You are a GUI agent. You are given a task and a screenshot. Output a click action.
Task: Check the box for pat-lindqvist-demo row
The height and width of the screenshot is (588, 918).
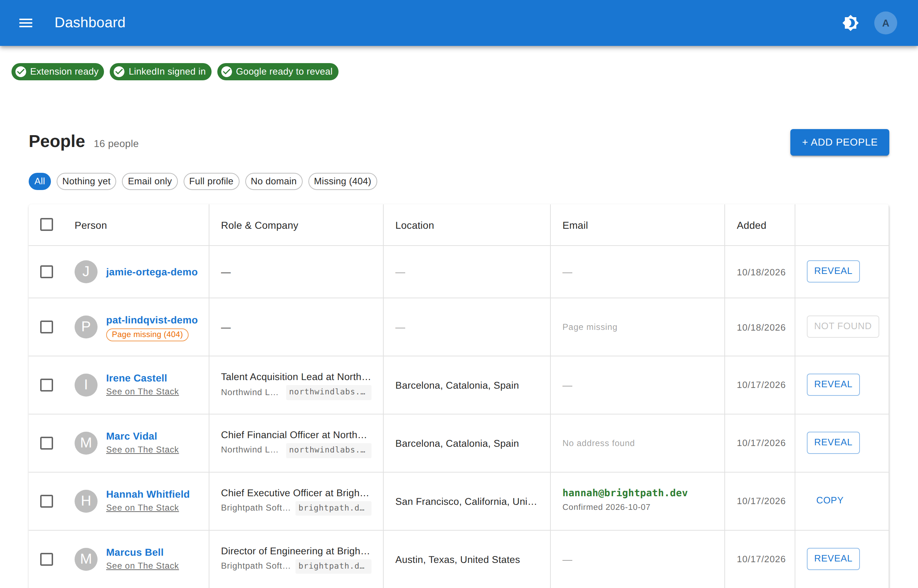point(47,327)
